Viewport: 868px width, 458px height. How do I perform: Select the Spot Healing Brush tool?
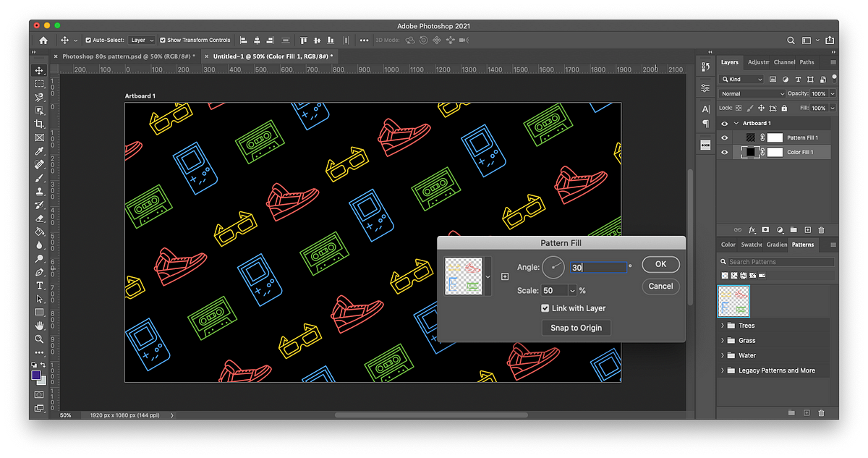[40, 165]
